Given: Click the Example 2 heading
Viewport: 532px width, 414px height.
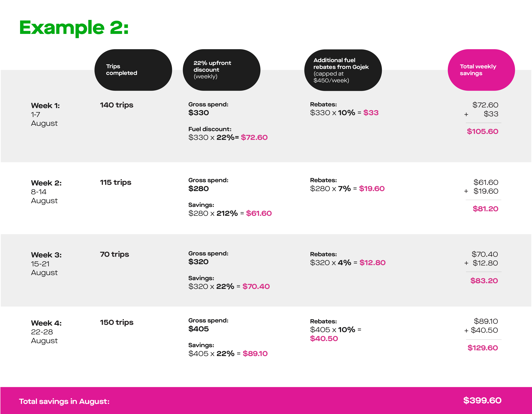Looking at the screenshot, I should (74, 28).
